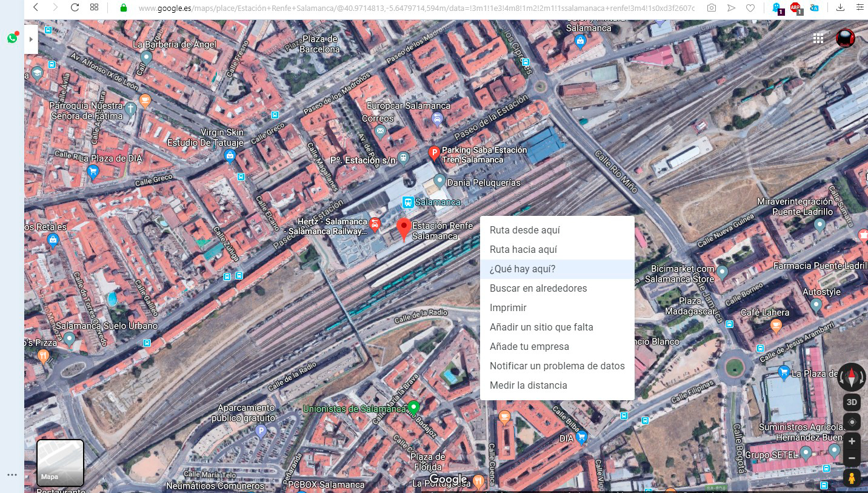
Task: Click the 'Farmacia Puente Ladrillo' label
Action: [x=821, y=266]
